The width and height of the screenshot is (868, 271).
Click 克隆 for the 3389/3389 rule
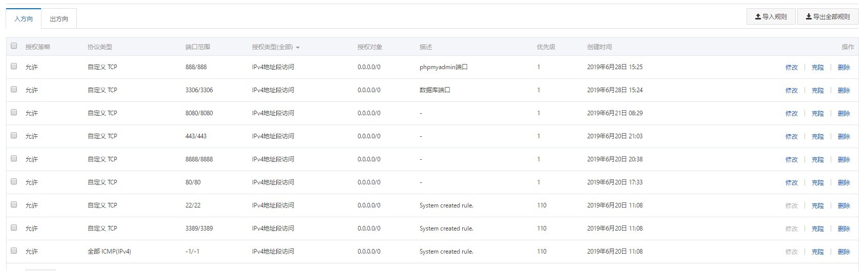tap(818, 229)
